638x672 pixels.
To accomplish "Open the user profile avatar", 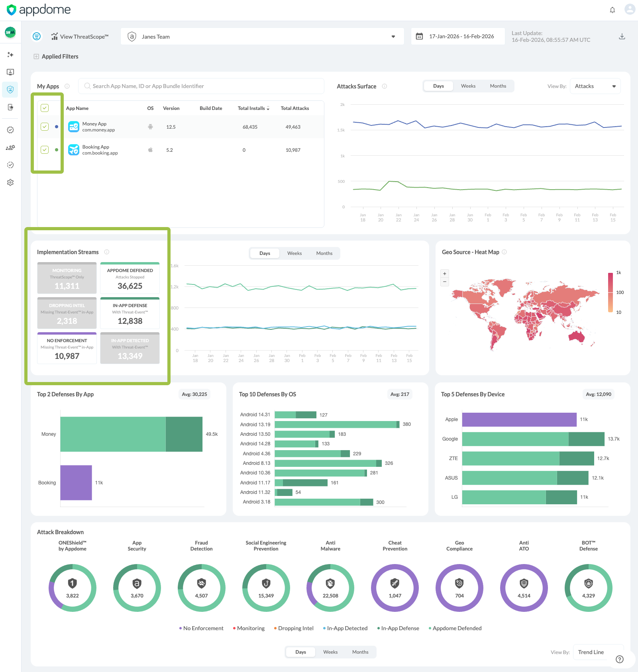I will coord(630,9).
